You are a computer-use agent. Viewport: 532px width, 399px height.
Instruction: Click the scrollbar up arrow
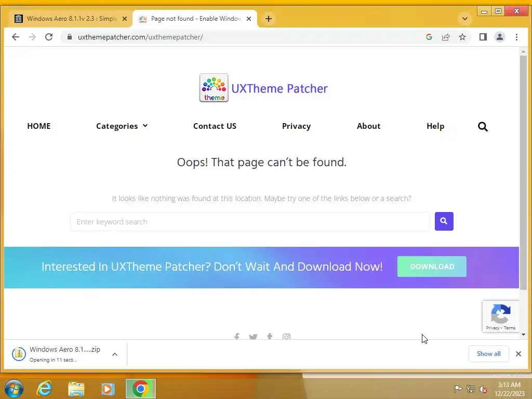pyautogui.click(x=523, y=51)
